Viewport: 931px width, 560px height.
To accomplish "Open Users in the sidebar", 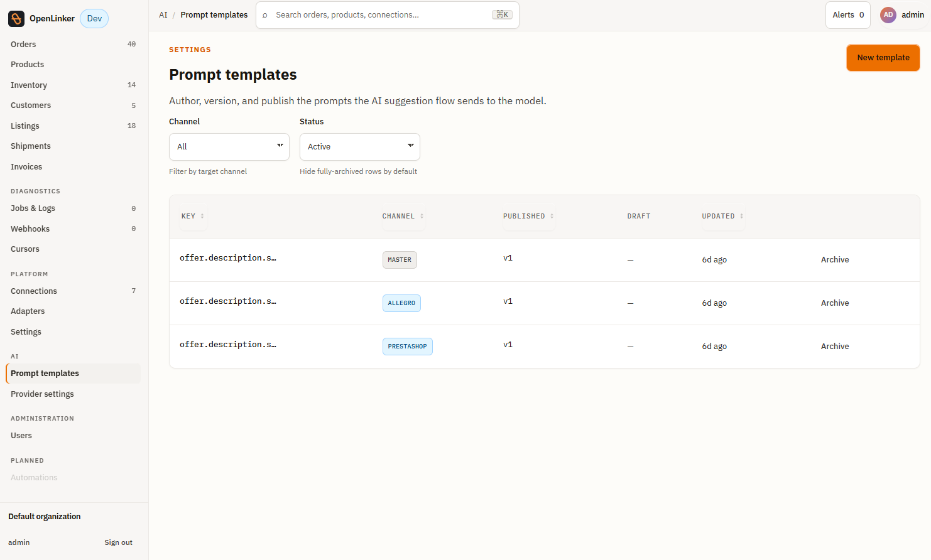I will (73, 436).
